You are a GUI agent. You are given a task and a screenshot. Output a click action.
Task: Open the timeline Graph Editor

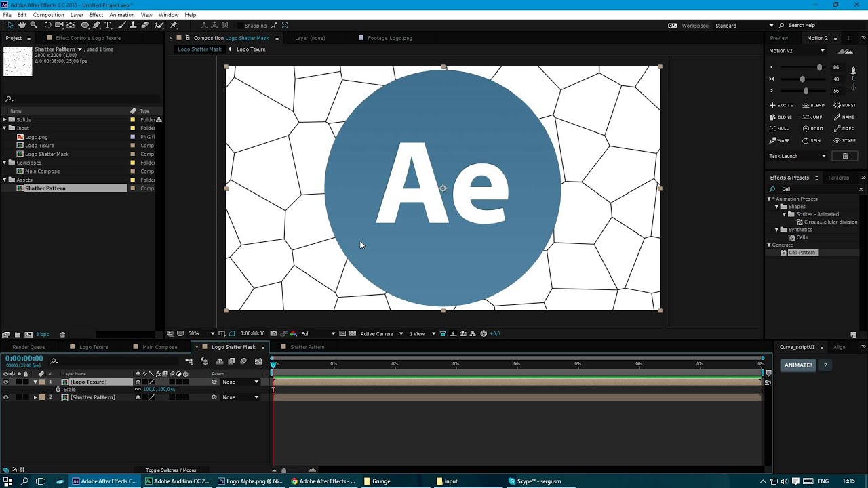click(x=258, y=361)
